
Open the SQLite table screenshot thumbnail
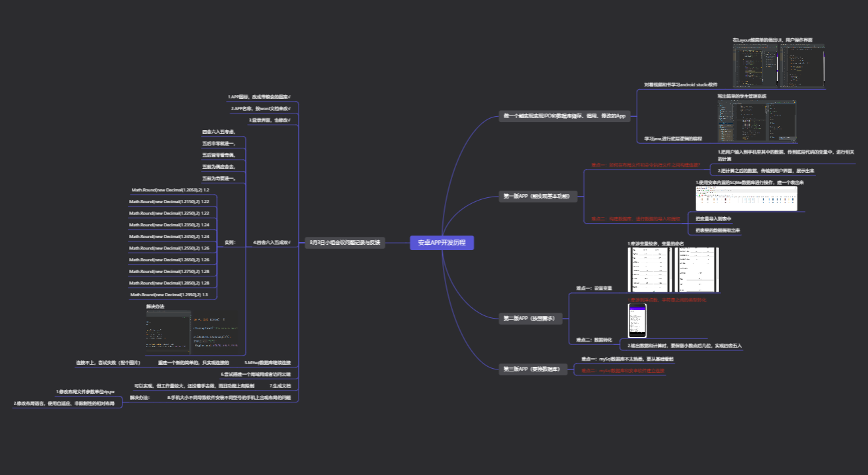click(x=746, y=199)
